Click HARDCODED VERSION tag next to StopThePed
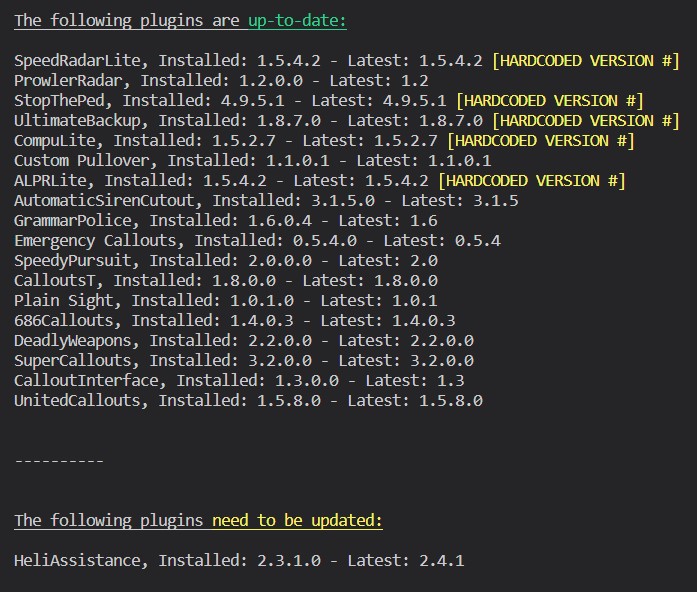This screenshot has height=592, width=697. (x=549, y=101)
